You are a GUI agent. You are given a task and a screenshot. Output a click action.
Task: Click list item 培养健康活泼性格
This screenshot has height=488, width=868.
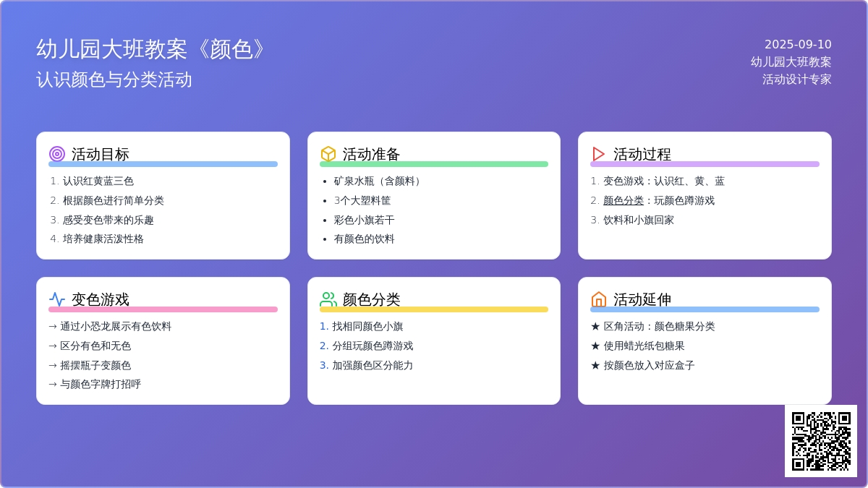[x=103, y=239]
